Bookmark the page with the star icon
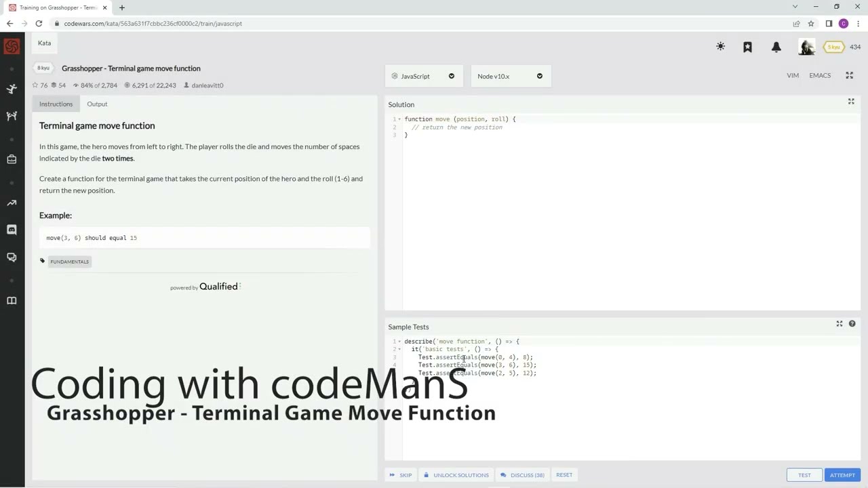The image size is (868, 488). 810,23
